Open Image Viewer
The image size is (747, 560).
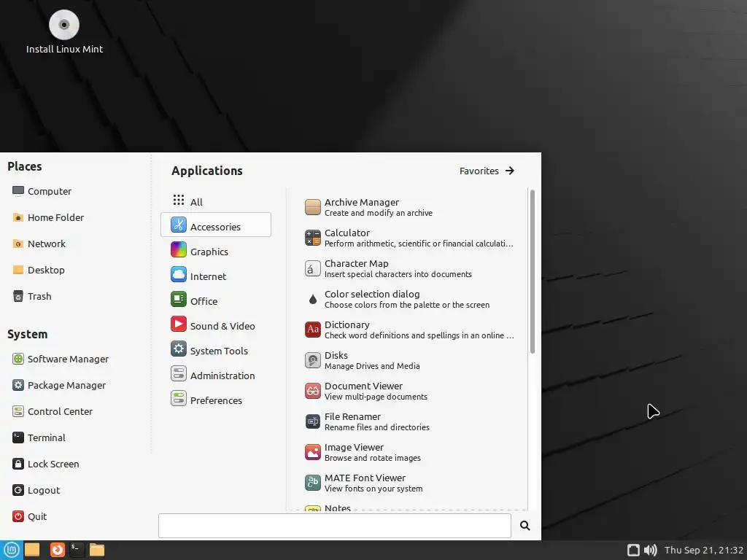click(410, 452)
